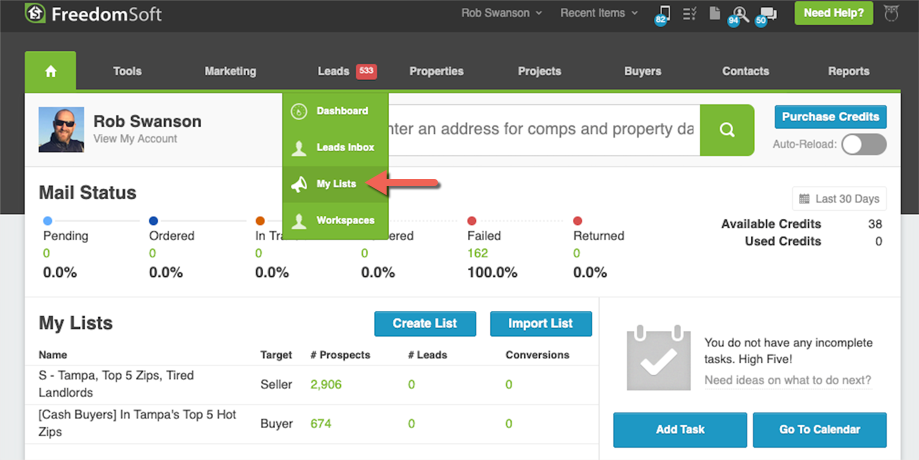Image resolution: width=919 pixels, height=460 pixels.
Task: Click the Available Credits label
Action: [771, 224]
